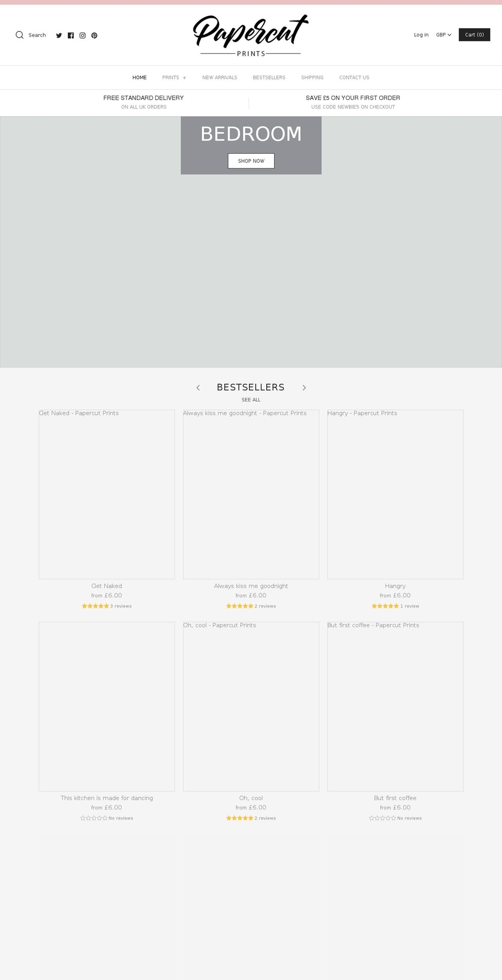Open But first coffee product image
Image resolution: width=502 pixels, height=980 pixels.
click(395, 706)
